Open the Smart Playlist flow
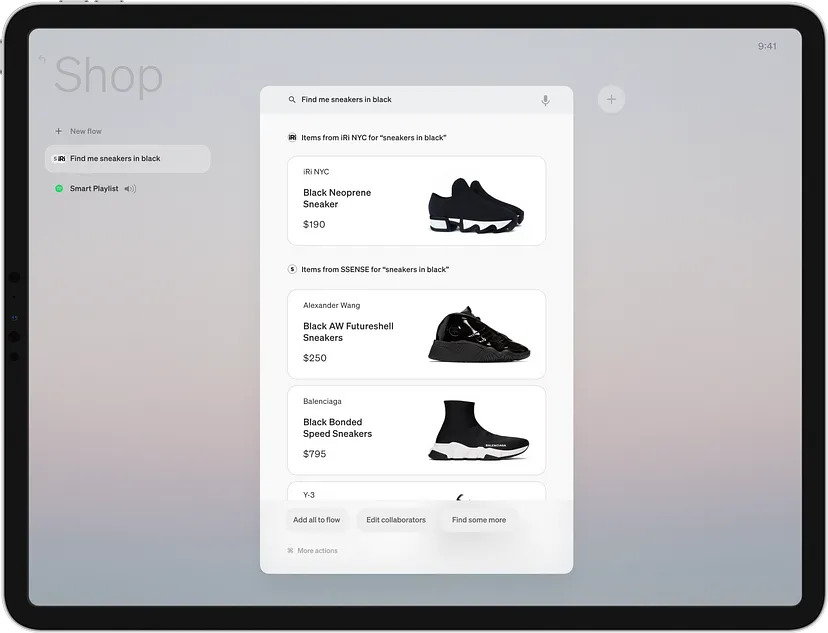This screenshot has width=828, height=633. 94,188
